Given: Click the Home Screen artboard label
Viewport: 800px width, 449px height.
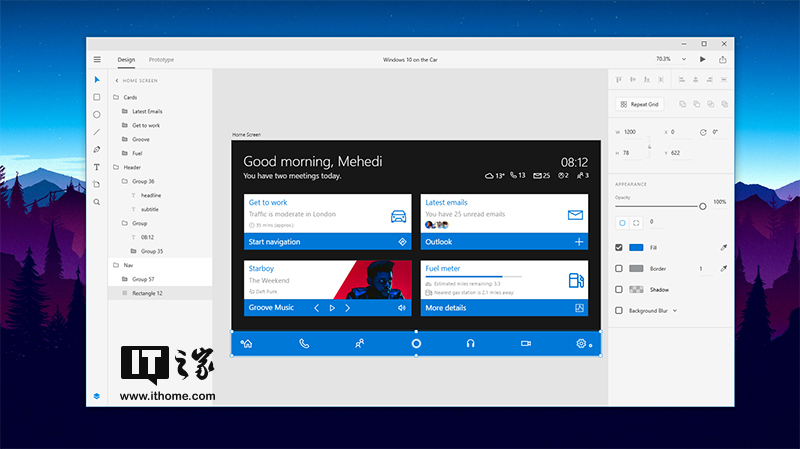Looking at the screenshot, I should click(246, 135).
